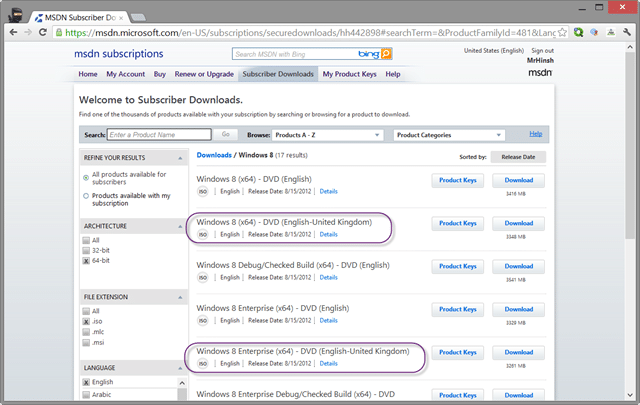Click the United States (English) locale link

click(493, 51)
